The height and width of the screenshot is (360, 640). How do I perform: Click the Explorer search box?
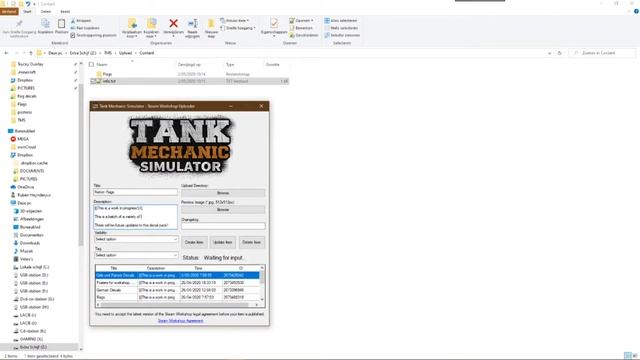tap(602, 53)
